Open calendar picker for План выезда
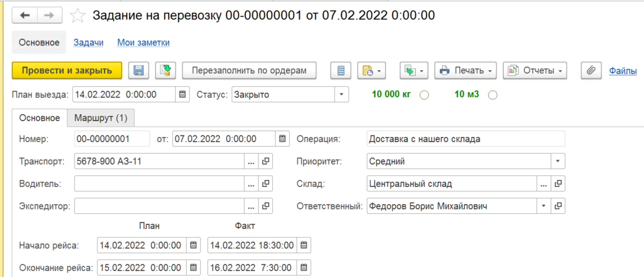 coord(183,94)
